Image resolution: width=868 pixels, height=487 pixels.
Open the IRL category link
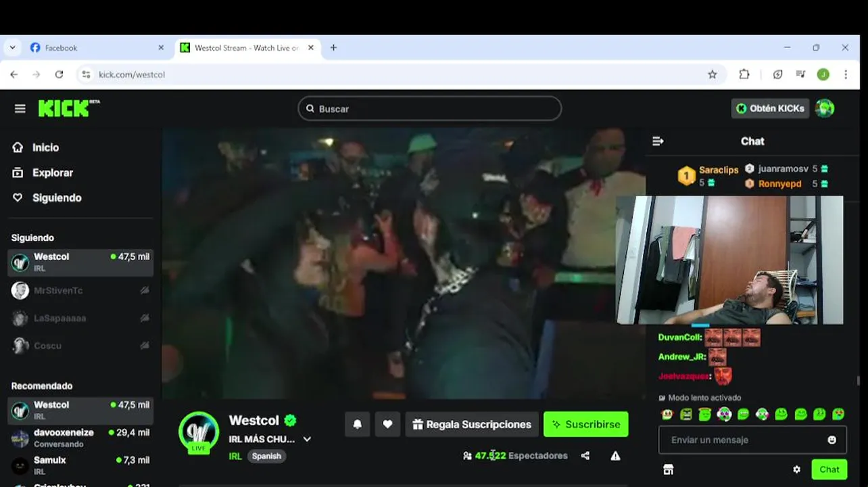[235, 456]
